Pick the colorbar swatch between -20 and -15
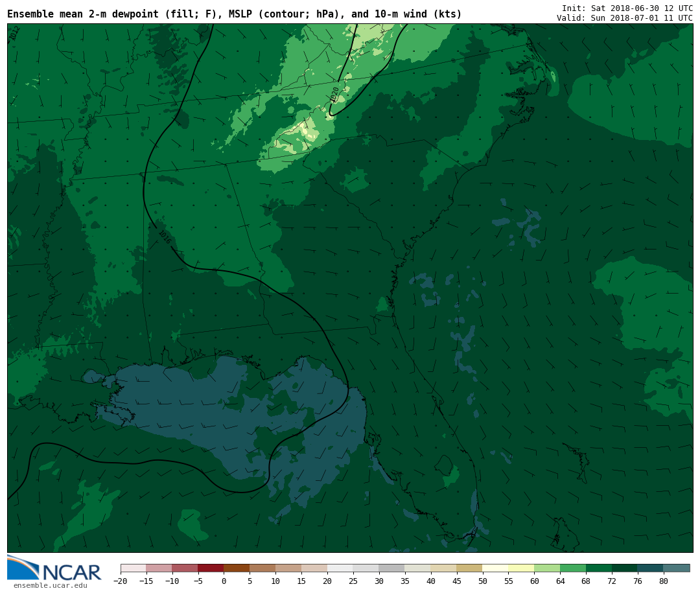 [133, 568]
